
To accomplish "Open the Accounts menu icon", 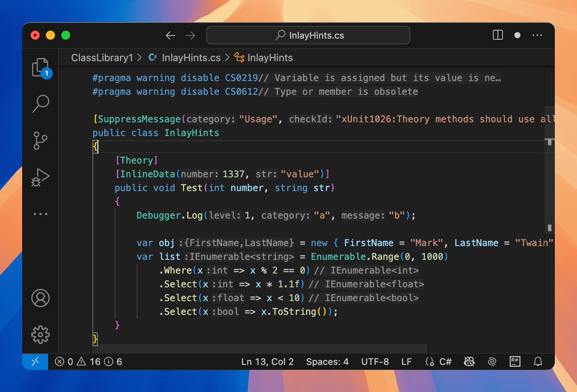I will pos(40,298).
